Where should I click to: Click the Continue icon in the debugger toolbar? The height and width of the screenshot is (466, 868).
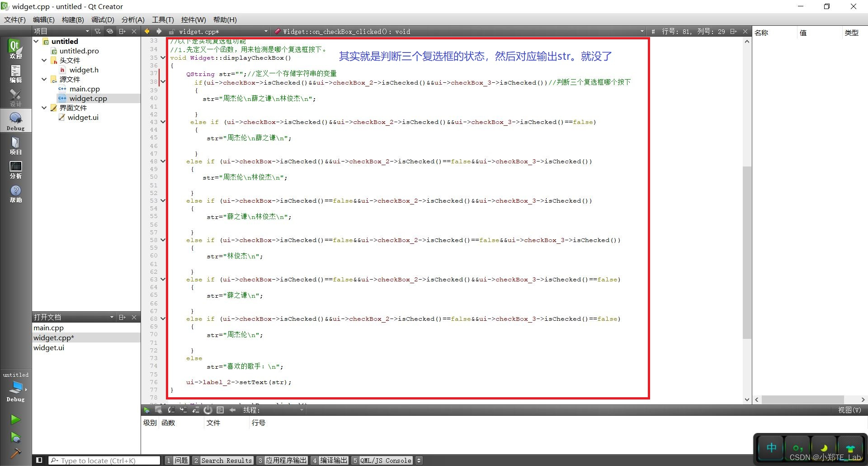coord(147,410)
